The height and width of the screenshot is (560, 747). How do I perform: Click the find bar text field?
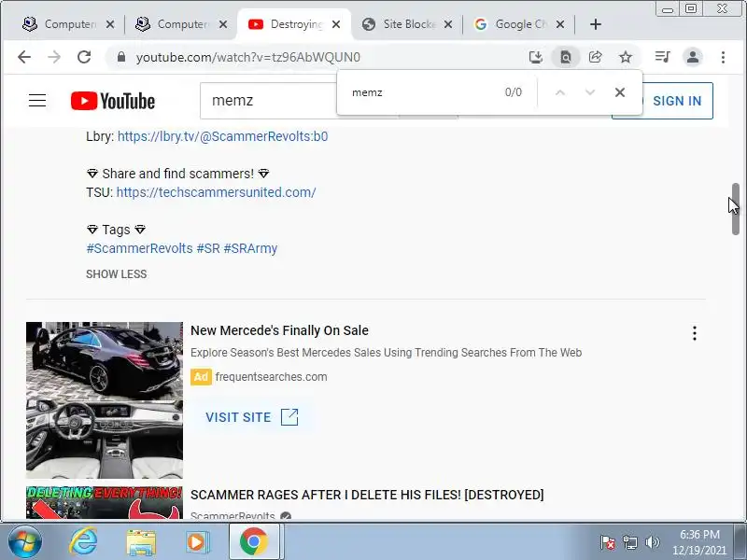tap(422, 92)
